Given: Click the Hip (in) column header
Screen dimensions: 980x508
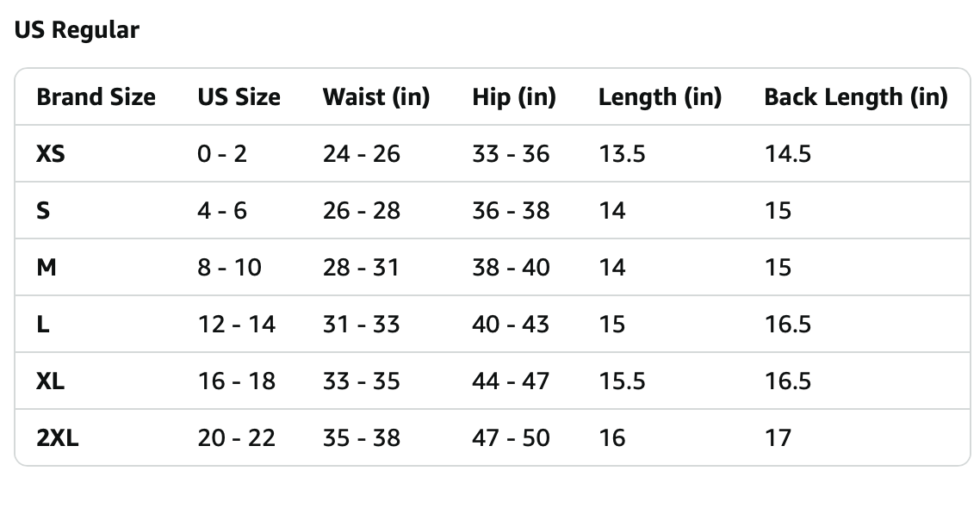Looking at the screenshot, I should 513,97.
